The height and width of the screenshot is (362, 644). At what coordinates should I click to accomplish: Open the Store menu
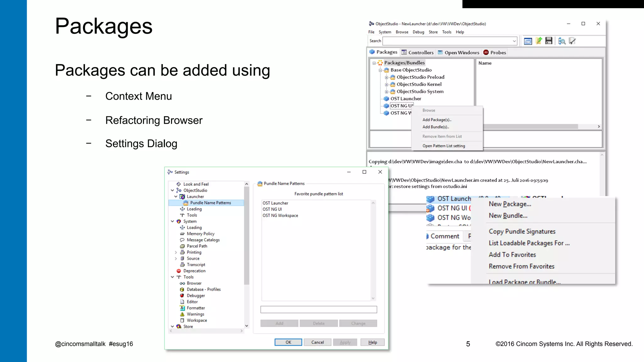pyautogui.click(x=433, y=32)
